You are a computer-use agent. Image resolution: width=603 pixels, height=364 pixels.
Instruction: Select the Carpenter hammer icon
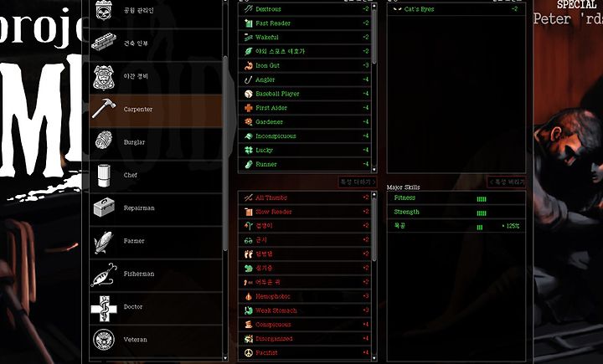pyautogui.click(x=104, y=109)
